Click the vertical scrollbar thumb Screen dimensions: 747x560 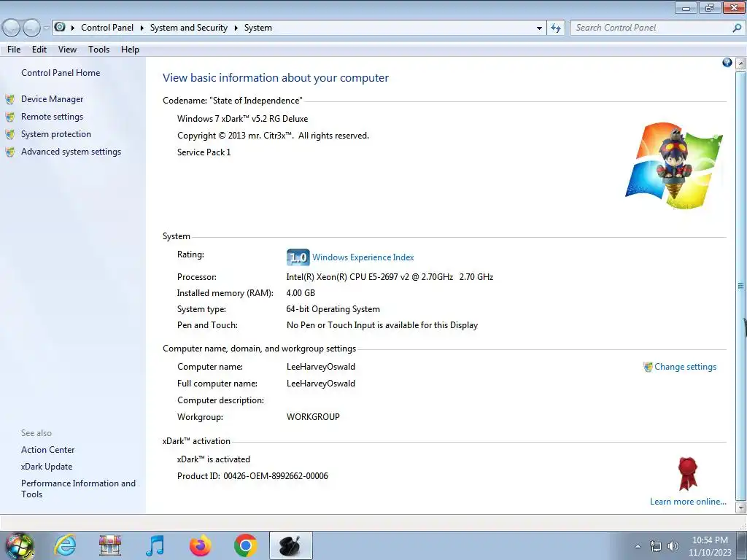tap(741, 286)
